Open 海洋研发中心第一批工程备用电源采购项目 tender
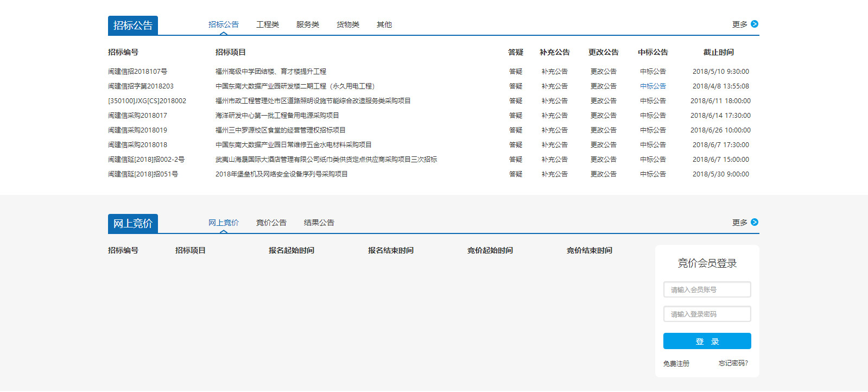 (277, 116)
